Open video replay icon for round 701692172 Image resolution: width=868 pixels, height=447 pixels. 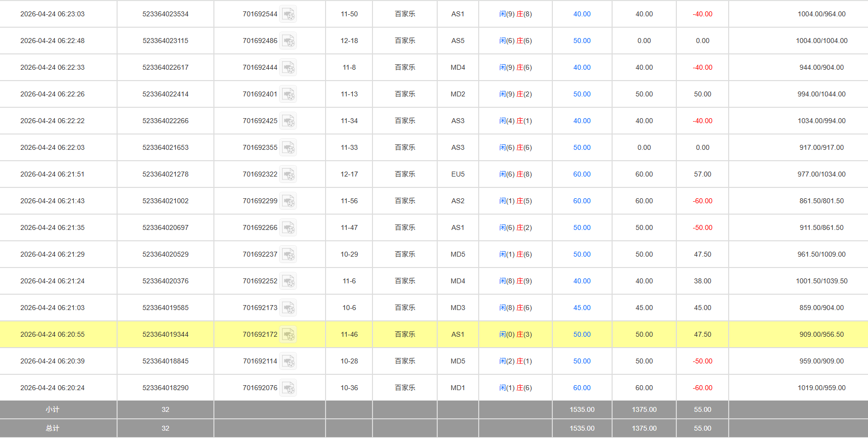tap(289, 335)
